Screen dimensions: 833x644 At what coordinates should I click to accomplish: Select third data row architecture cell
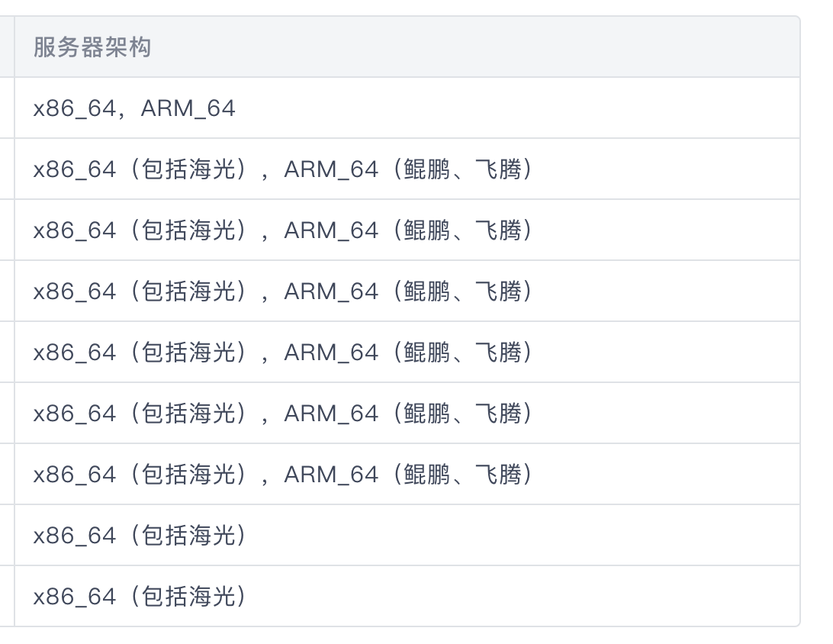pyautogui.click(x=407, y=230)
